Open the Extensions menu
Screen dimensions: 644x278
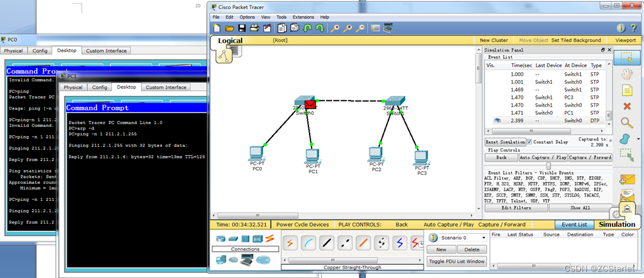303,17
